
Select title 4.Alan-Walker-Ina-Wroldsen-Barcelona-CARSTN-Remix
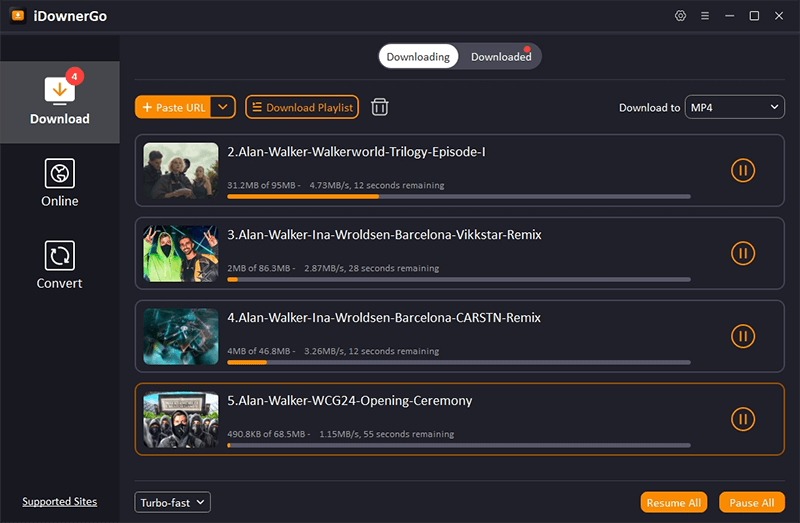coord(384,317)
